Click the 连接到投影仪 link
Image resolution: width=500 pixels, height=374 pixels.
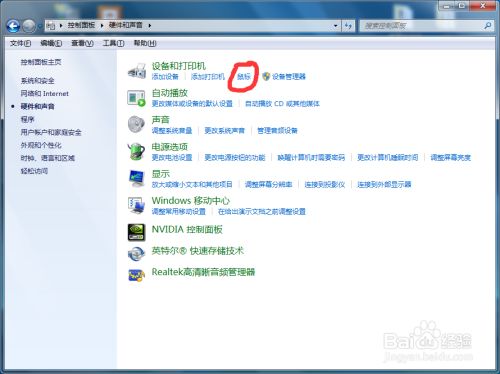click(325, 184)
